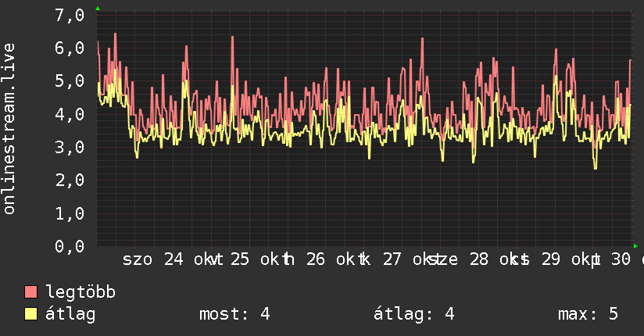Image resolution: width=644 pixels, height=336 pixels.
Task: Click the 0,0 y-axis tick label
Action: pyautogui.click(x=70, y=246)
